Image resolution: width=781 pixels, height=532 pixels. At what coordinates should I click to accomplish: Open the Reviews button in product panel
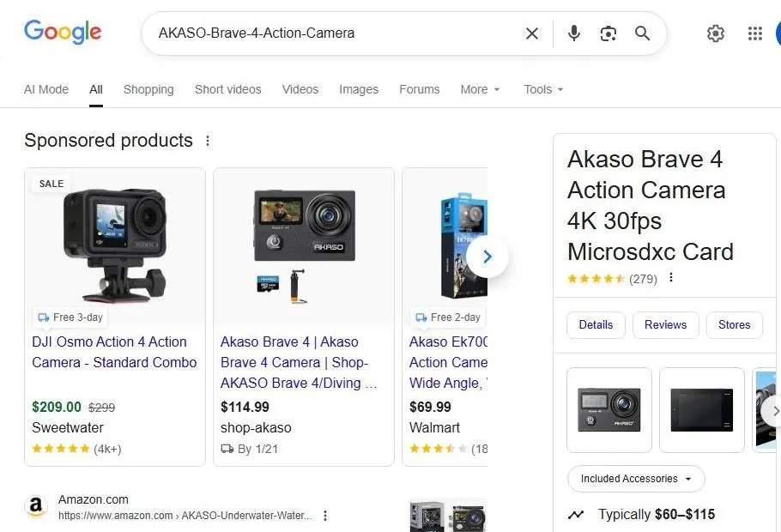point(665,325)
